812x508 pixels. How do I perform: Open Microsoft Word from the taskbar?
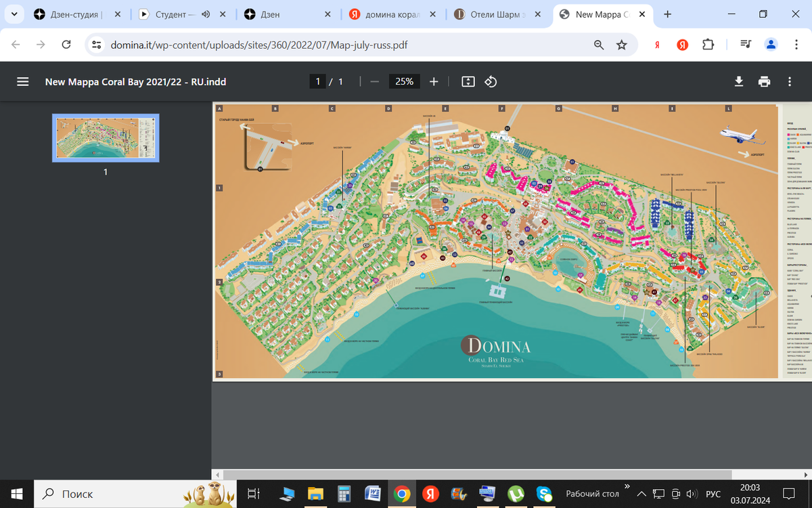click(373, 494)
